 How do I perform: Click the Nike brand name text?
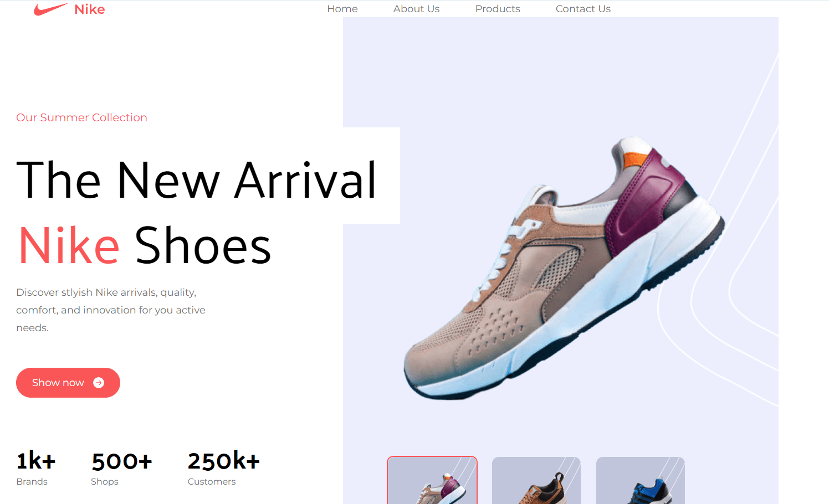pos(89,9)
